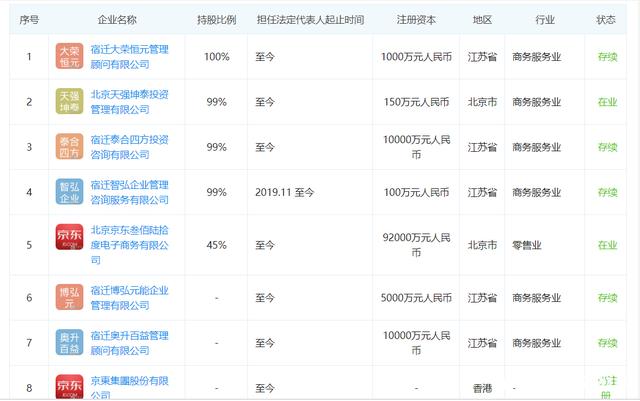Select 北京市 region in row 2
The width and height of the screenshot is (640, 401).
coord(482,102)
